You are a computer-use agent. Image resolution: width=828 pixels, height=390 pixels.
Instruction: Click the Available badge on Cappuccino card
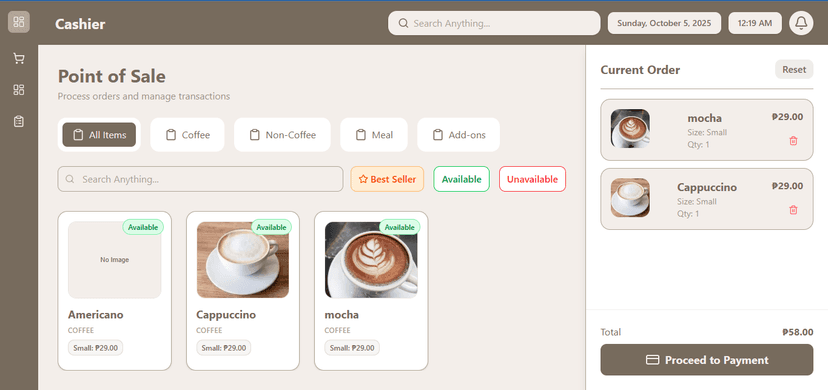271,227
